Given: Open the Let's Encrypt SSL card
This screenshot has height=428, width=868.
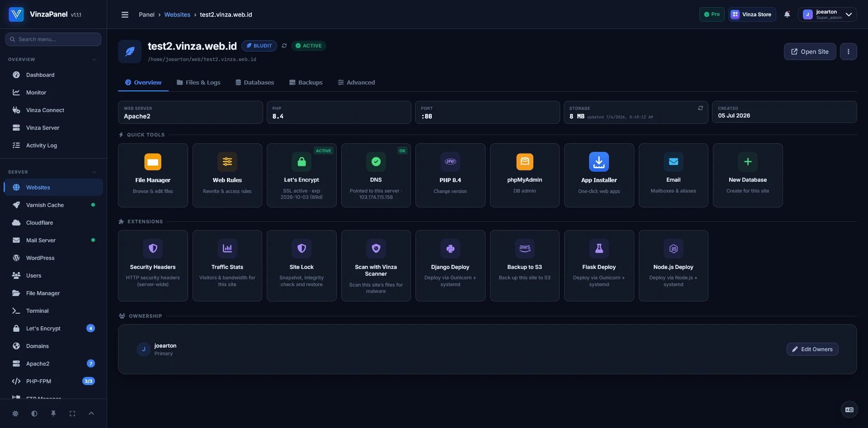Looking at the screenshot, I should pos(302,175).
